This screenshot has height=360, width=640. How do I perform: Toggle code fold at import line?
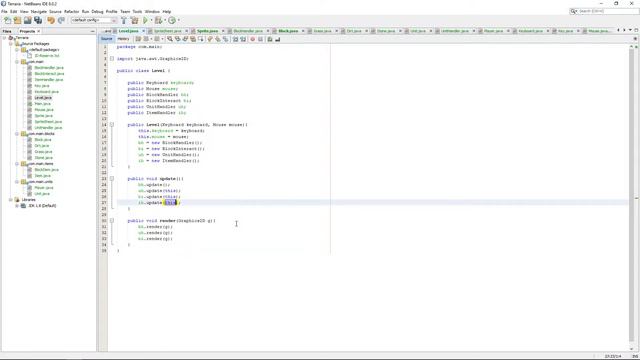click(112, 59)
